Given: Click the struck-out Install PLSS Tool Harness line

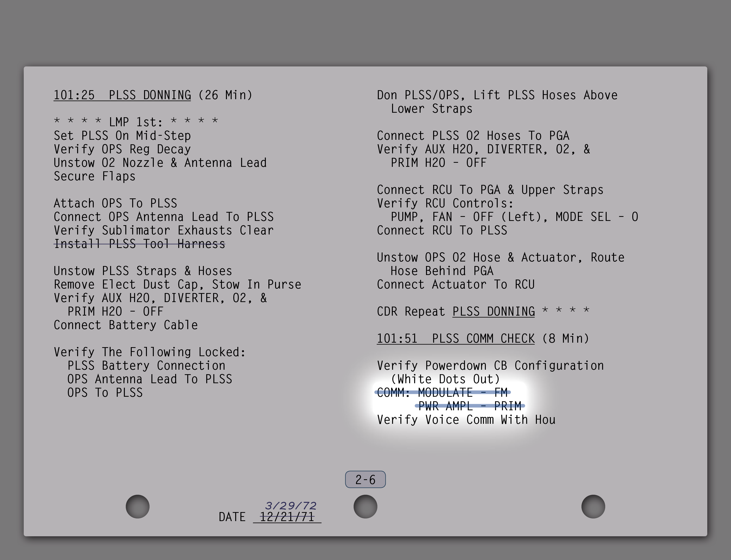Looking at the screenshot, I should tap(139, 244).
